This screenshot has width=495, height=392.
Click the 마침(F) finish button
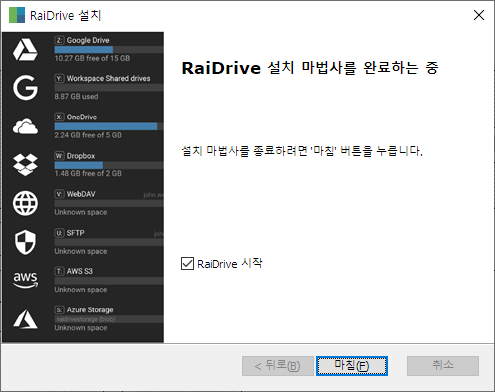(x=352, y=366)
